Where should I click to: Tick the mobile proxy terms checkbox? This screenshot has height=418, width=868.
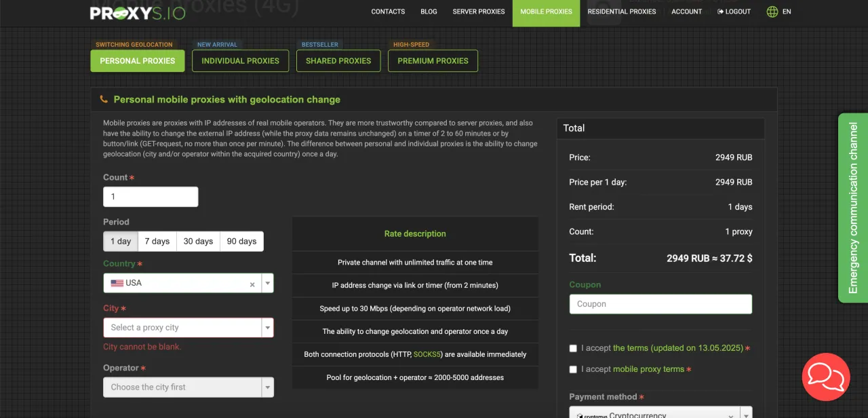tap(573, 370)
